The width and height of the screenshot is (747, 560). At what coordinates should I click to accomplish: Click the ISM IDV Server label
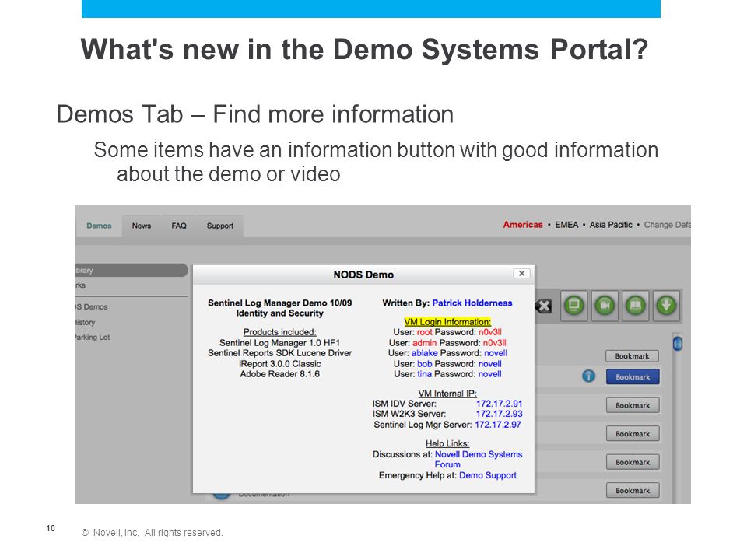[405, 404]
